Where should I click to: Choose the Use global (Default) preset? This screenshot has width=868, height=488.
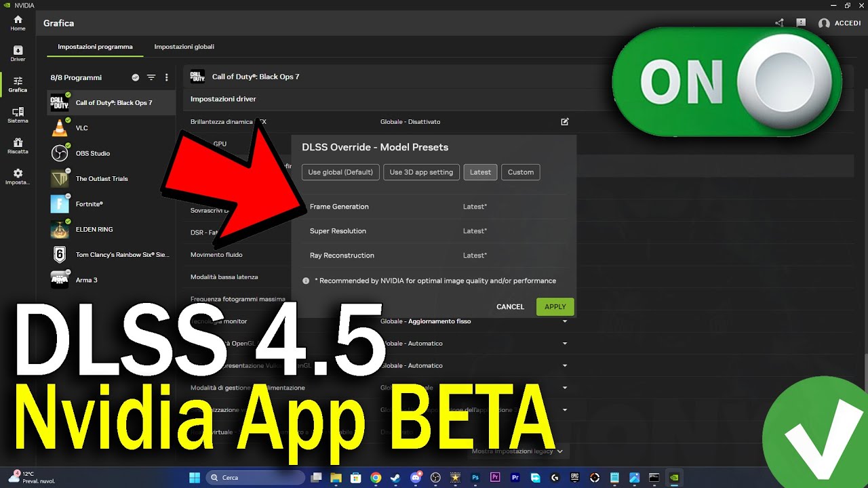340,172
